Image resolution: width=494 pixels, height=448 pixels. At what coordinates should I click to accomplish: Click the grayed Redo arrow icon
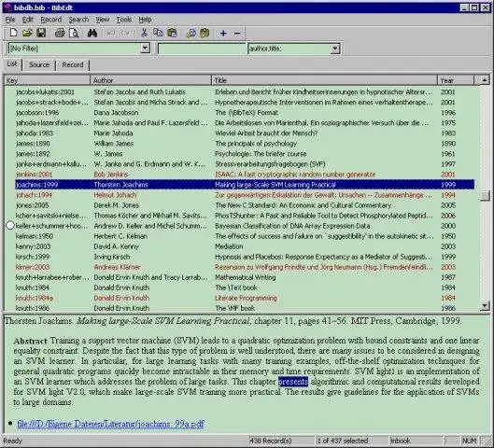[x=125, y=33]
